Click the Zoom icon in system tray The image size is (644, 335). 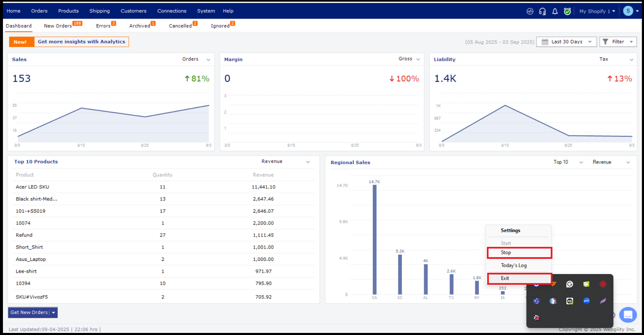586,301
